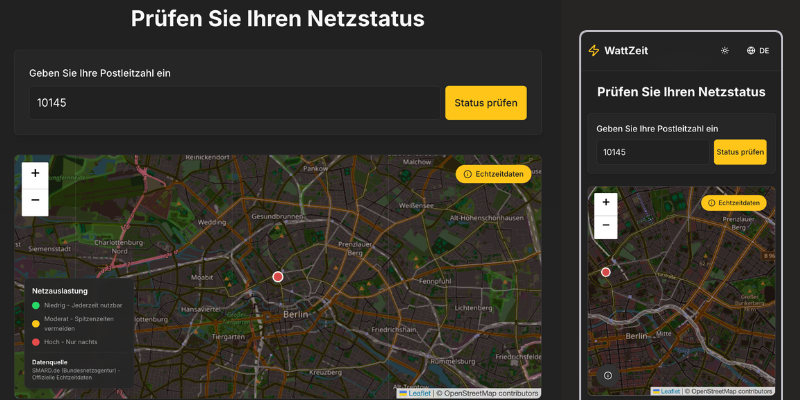
Task: Click the red location marker on desktop map
Action: [x=278, y=277]
